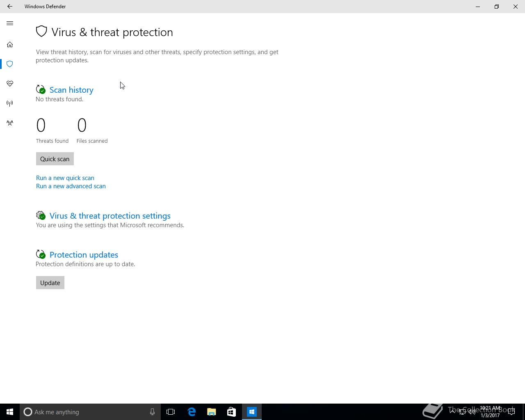This screenshot has height=420, width=525.
Task: Minimize the Windows Defender window
Action: (x=478, y=7)
